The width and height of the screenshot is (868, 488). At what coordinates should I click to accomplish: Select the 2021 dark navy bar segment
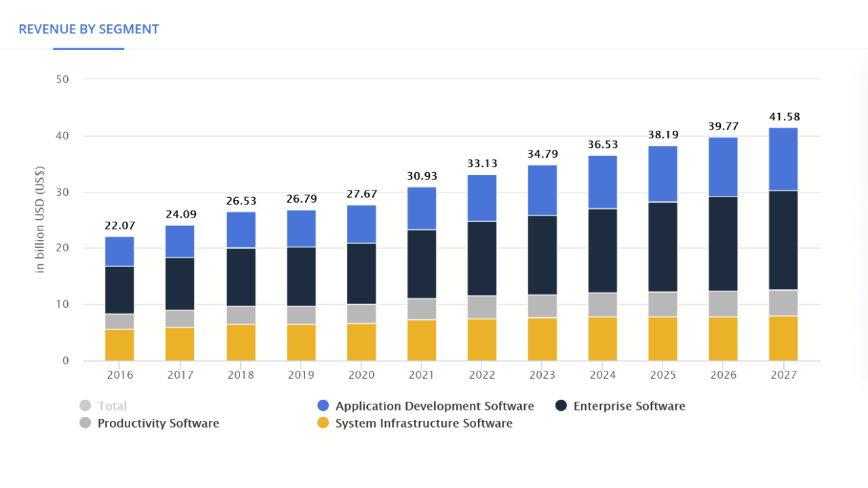[422, 264]
